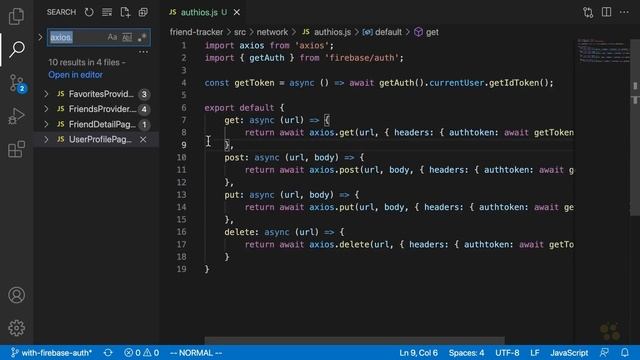The width and height of the screenshot is (640, 360).
Task: Open the Manage gear menu
Action: (x=16, y=328)
